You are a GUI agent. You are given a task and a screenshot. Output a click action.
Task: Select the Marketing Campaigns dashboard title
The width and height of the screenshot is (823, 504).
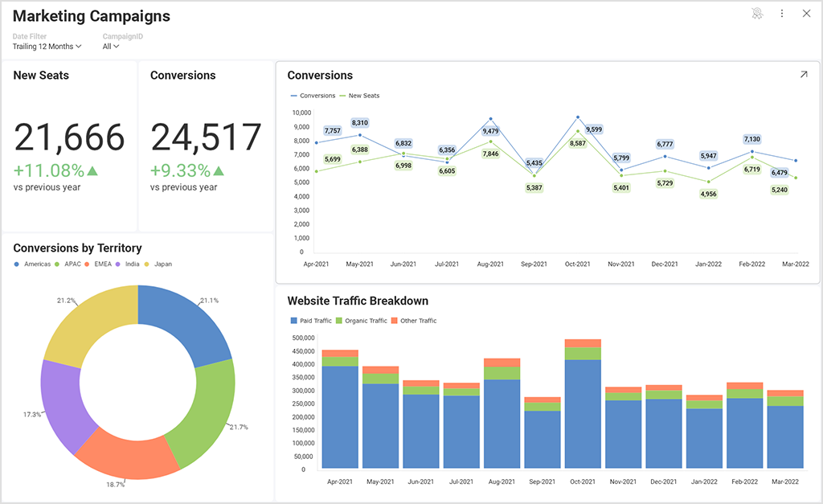(91, 16)
